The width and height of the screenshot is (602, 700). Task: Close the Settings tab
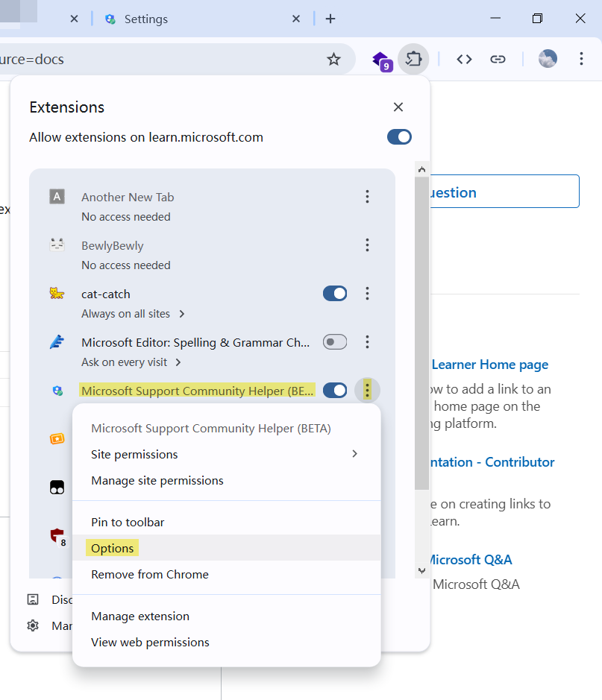(295, 19)
